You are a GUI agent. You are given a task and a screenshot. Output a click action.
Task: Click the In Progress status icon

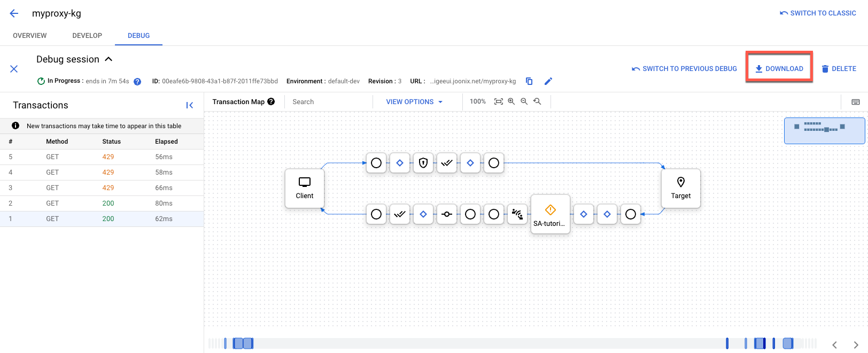41,81
